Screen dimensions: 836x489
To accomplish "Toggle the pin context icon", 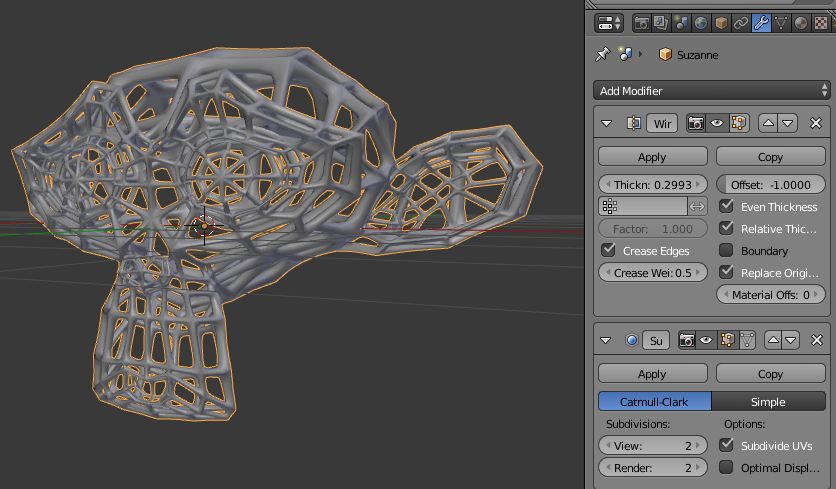I will (x=602, y=54).
